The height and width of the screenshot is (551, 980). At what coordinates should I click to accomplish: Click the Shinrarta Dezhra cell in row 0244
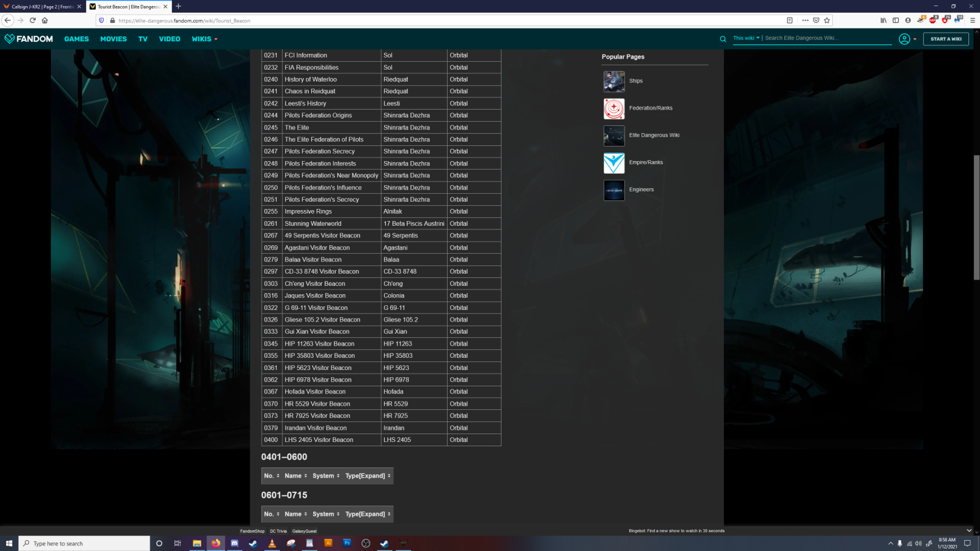[414, 115]
